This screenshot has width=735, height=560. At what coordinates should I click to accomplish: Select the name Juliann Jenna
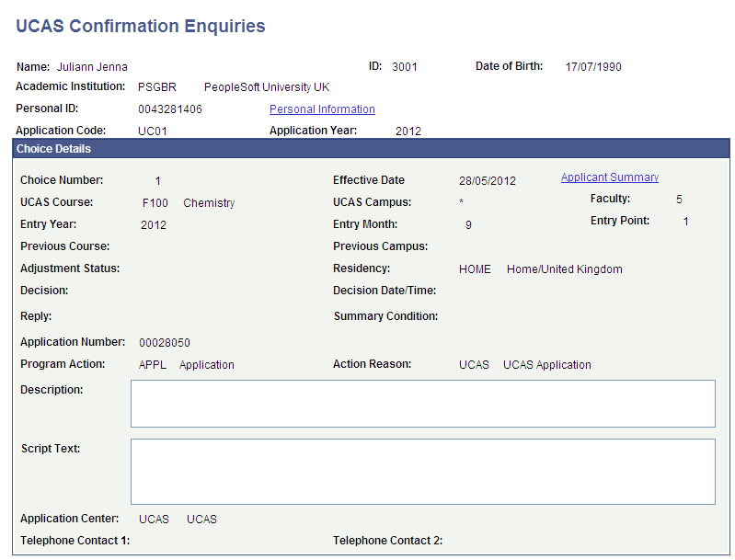(x=92, y=67)
